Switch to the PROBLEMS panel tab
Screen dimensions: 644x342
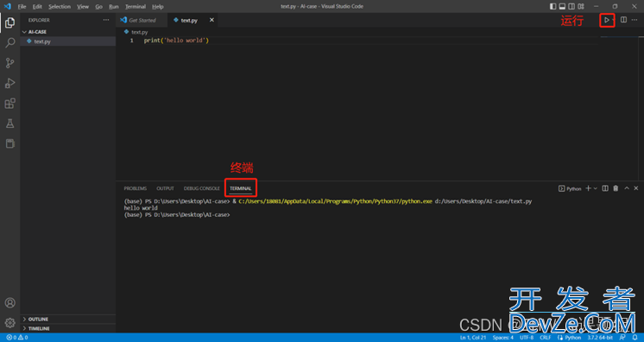(136, 188)
